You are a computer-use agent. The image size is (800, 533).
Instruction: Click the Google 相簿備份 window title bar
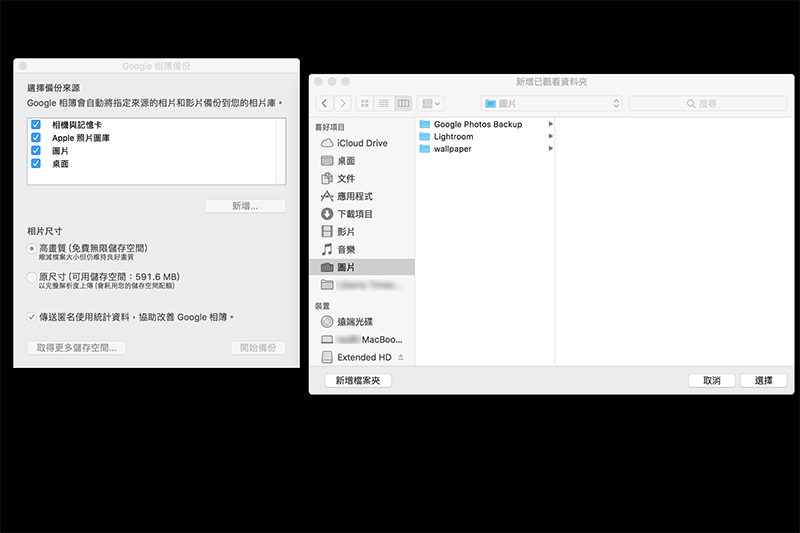click(x=156, y=66)
